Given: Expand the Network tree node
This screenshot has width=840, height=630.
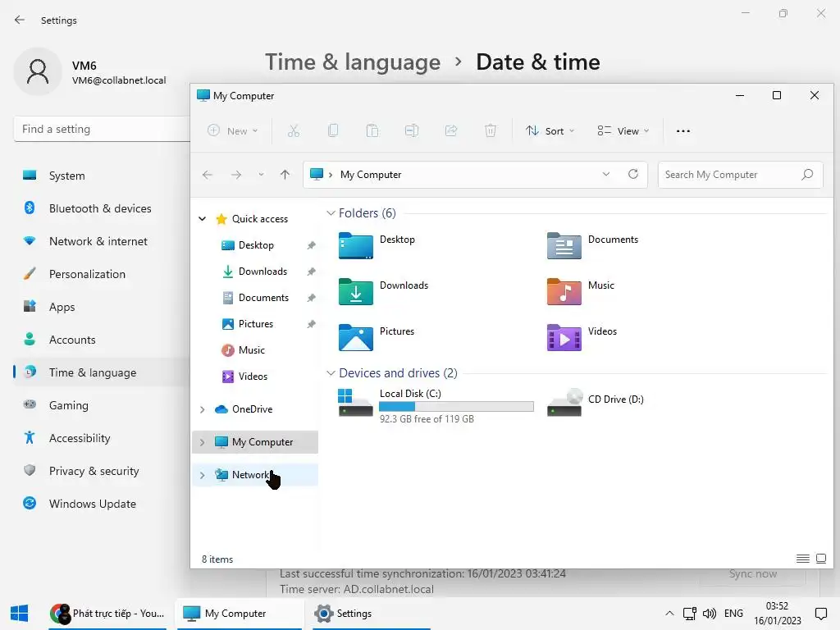Looking at the screenshot, I should pyautogui.click(x=202, y=475).
